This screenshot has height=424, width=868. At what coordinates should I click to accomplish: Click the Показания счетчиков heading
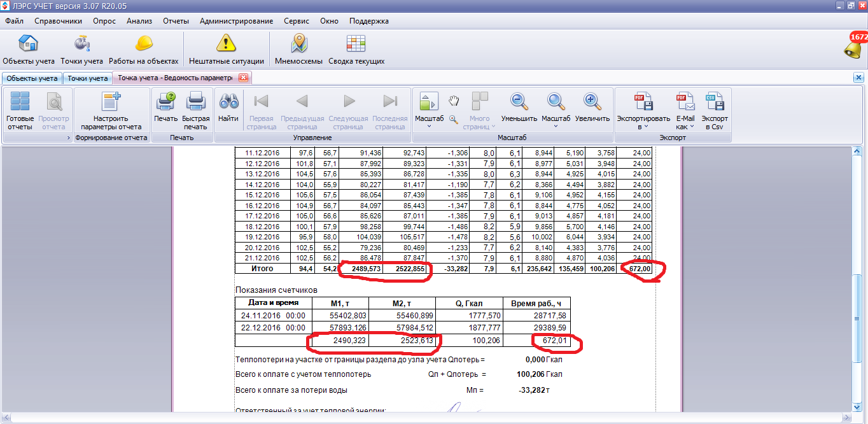pos(276,290)
